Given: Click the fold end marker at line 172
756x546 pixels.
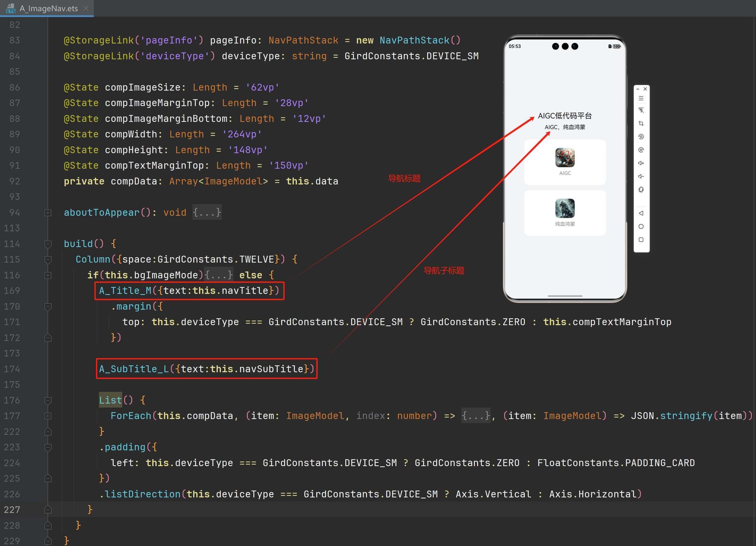Looking at the screenshot, I should pyautogui.click(x=48, y=338).
